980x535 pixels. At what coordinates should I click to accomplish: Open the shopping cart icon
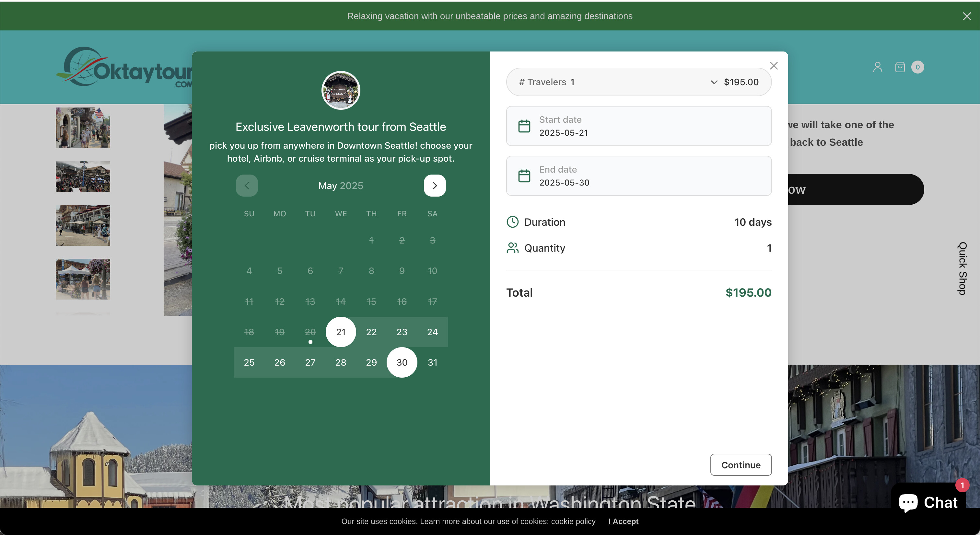(900, 67)
